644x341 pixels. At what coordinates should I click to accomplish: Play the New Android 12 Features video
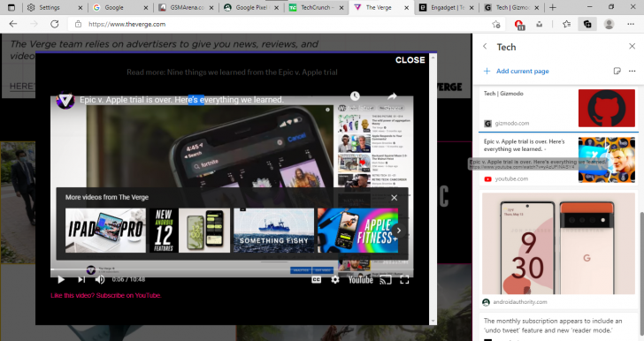(189, 231)
